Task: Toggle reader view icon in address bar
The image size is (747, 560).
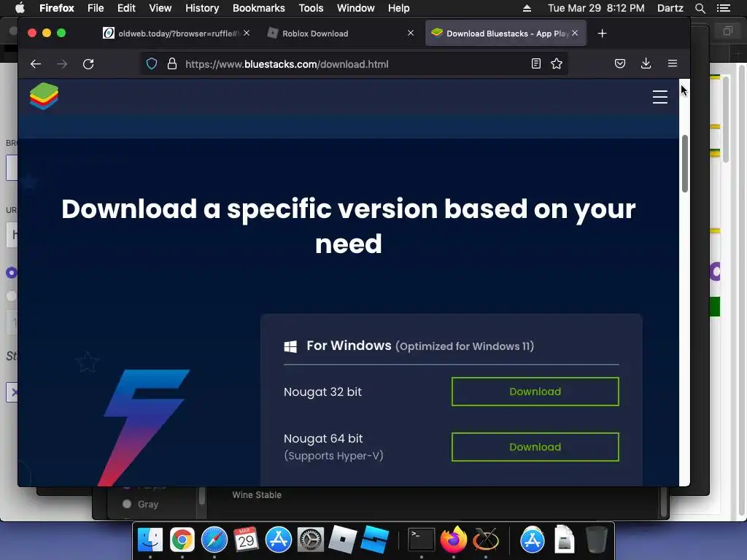Action: 536,63
